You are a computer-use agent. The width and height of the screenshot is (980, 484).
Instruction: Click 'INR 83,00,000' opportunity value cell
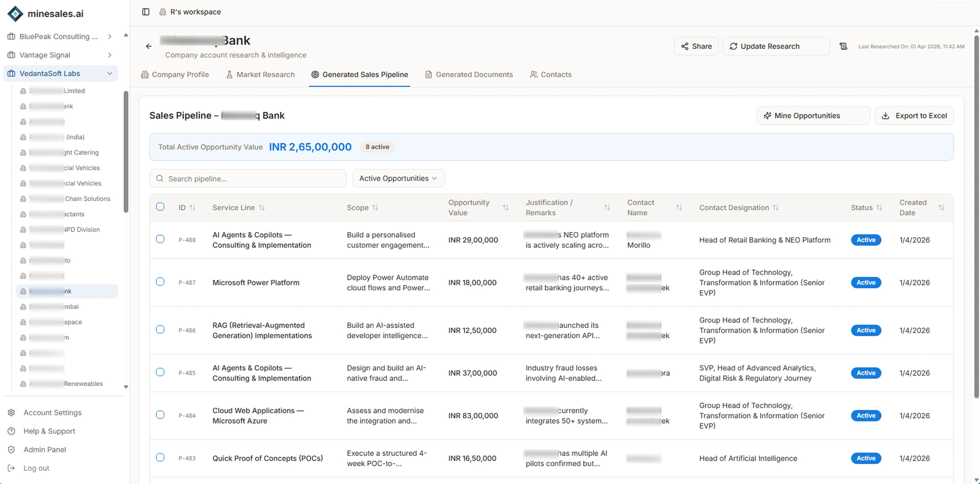[473, 416]
